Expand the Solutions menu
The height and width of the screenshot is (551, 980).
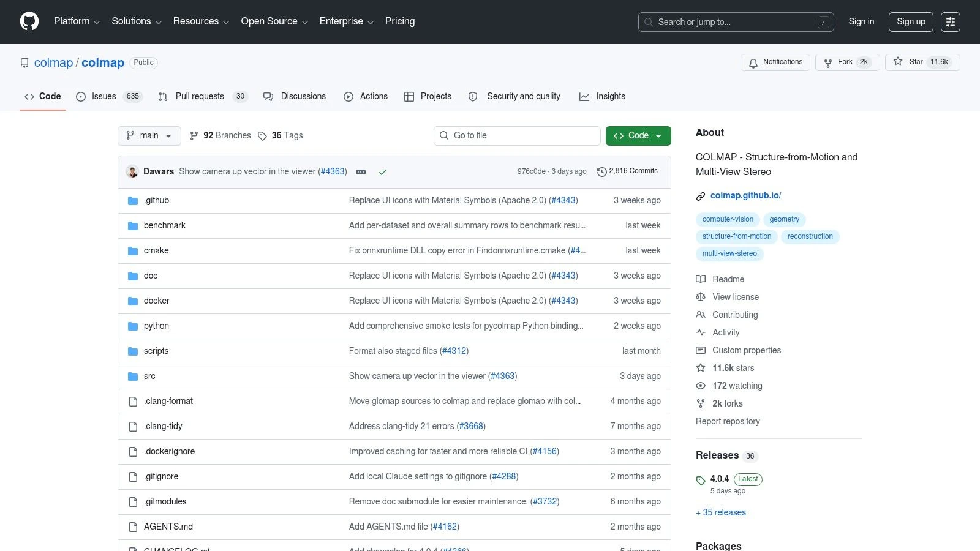pos(137,21)
